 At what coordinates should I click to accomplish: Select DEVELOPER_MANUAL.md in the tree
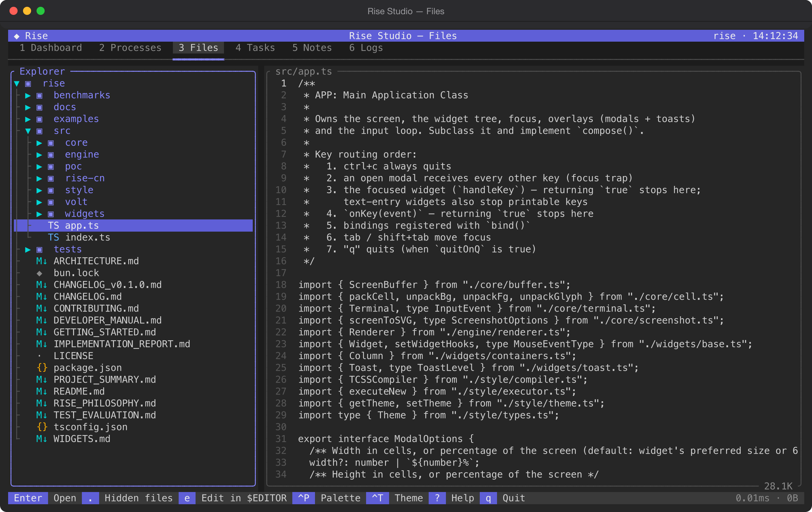click(x=133, y=320)
